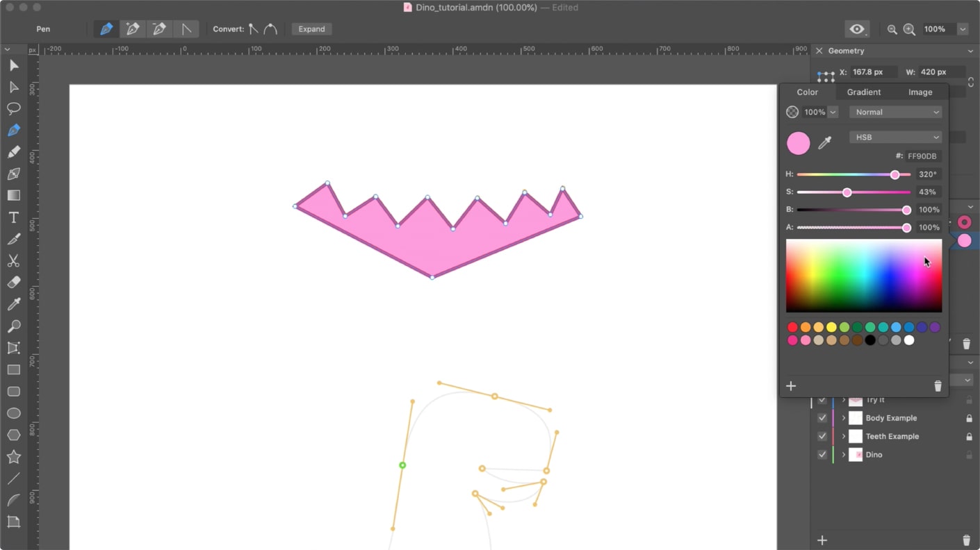
Task: Click the hex color field FF90DB
Action: click(x=923, y=156)
